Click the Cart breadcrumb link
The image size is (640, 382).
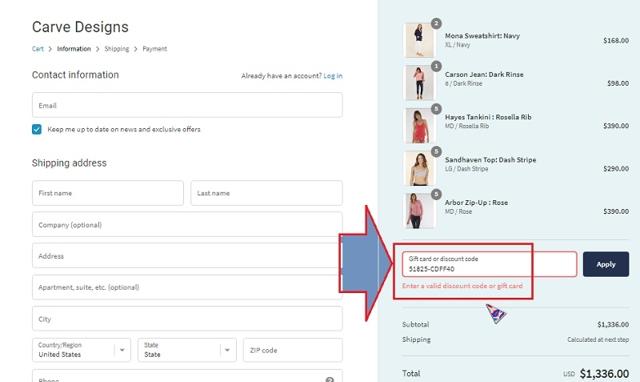click(38, 49)
